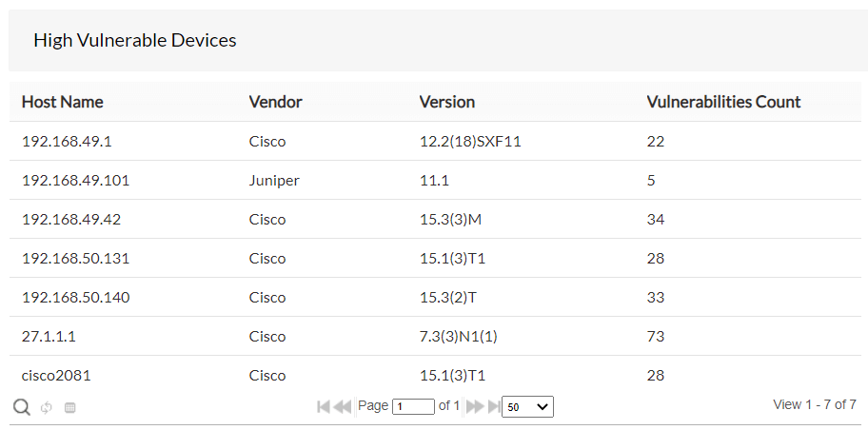The image size is (868, 430).
Task: Go to next page arrow
Action: coord(475,406)
